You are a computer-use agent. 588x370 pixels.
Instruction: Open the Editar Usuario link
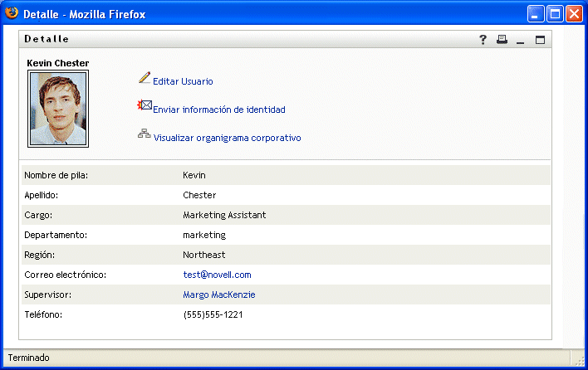pyautogui.click(x=183, y=81)
